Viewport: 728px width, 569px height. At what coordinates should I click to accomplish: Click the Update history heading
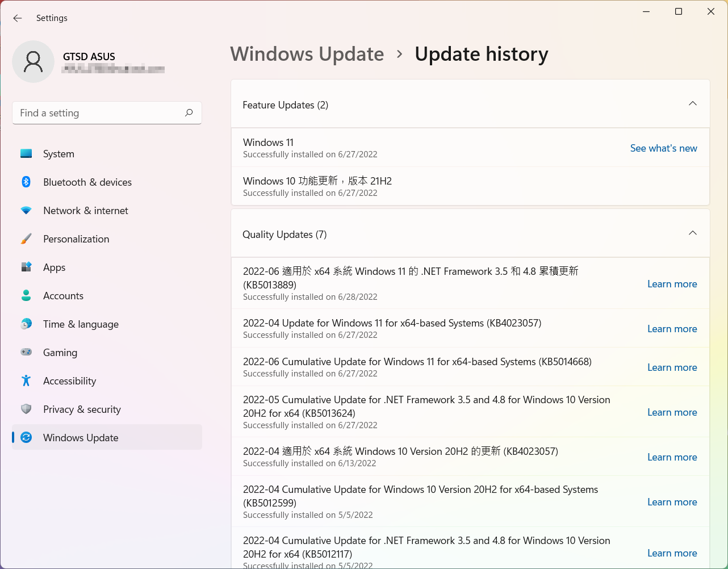click(x=482, y=54)
